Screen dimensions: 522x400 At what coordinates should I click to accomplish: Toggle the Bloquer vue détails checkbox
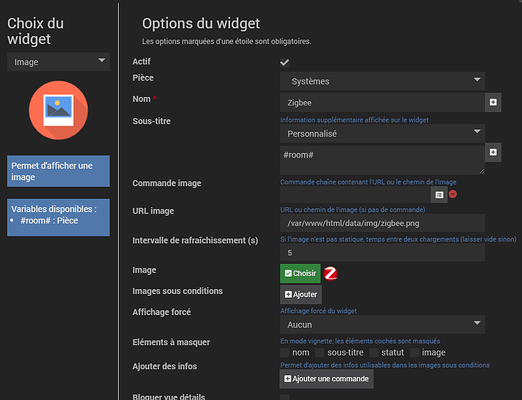pos(285,397)
